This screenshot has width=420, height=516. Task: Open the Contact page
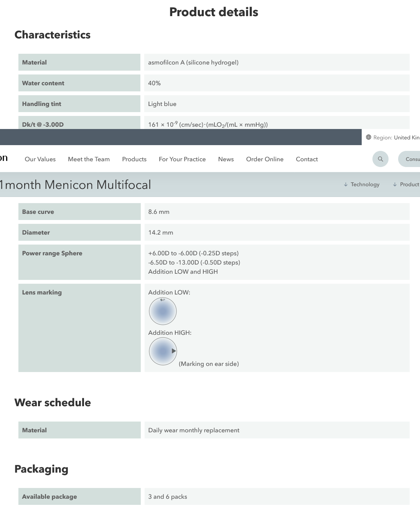point(307,159)
